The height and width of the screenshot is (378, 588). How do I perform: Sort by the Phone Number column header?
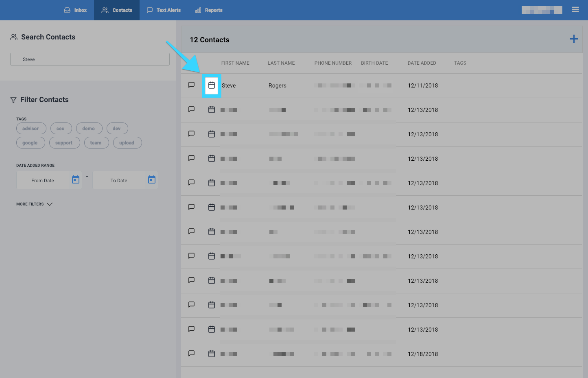click(333, 63)
